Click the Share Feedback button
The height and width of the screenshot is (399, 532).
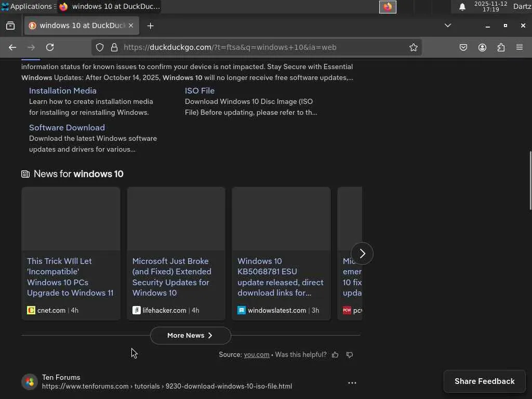485,381
